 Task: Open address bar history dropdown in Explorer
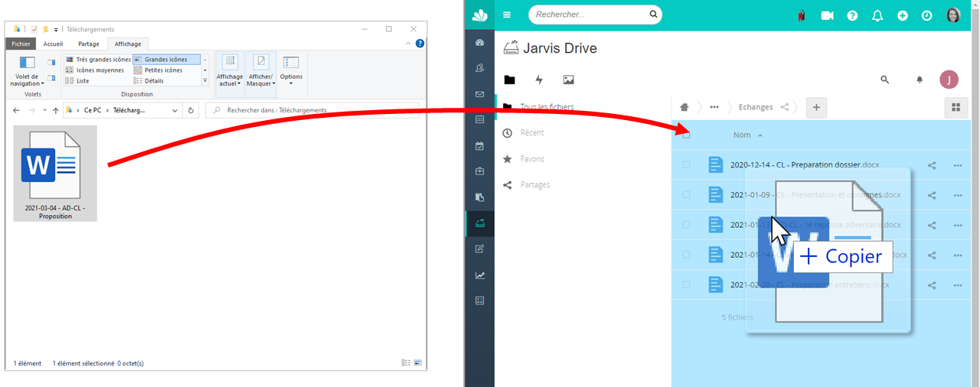click(175, 110)
